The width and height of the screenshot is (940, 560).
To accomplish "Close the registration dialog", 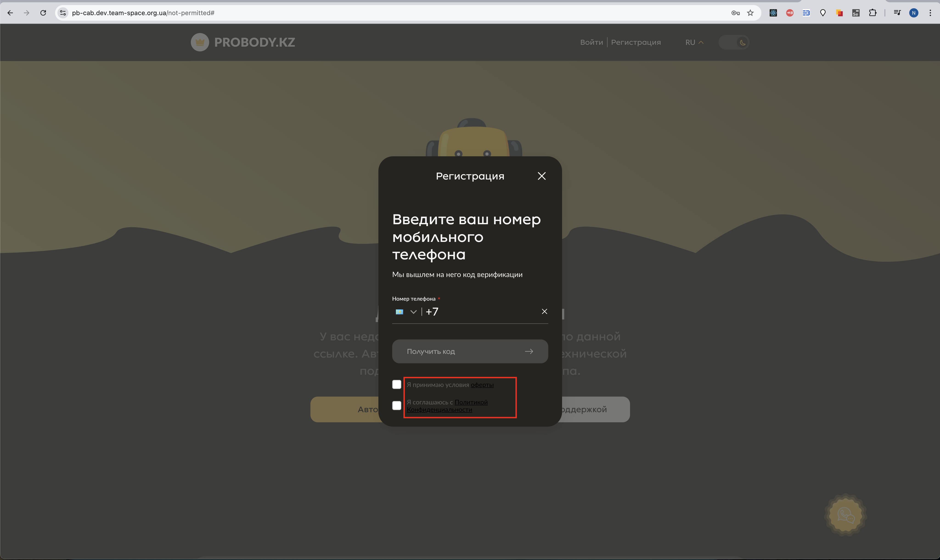I will point(541,176).
